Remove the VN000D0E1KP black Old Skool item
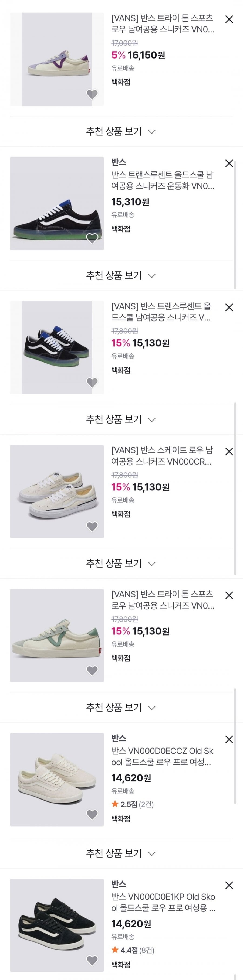The image size is (243, 980). point(229,885)
